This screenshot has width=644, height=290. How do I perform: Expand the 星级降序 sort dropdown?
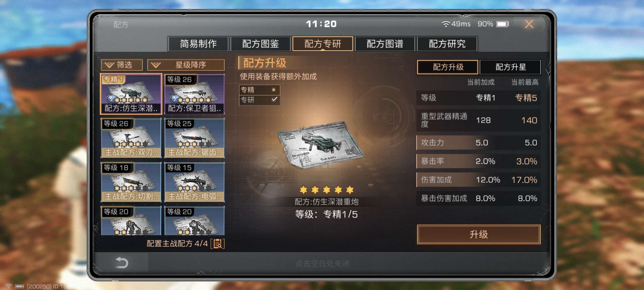[x=186, y=65]
